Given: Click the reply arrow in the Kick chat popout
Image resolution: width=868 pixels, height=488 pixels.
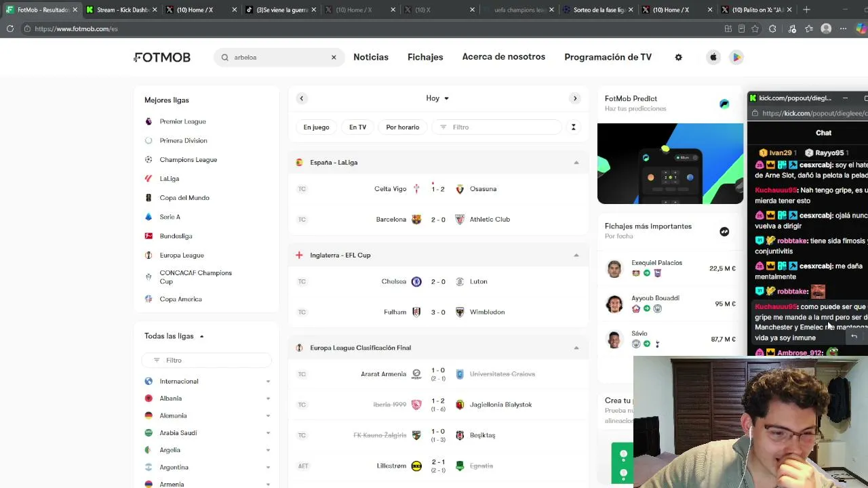Looking at the screenshot, I should tap(854, 337).
